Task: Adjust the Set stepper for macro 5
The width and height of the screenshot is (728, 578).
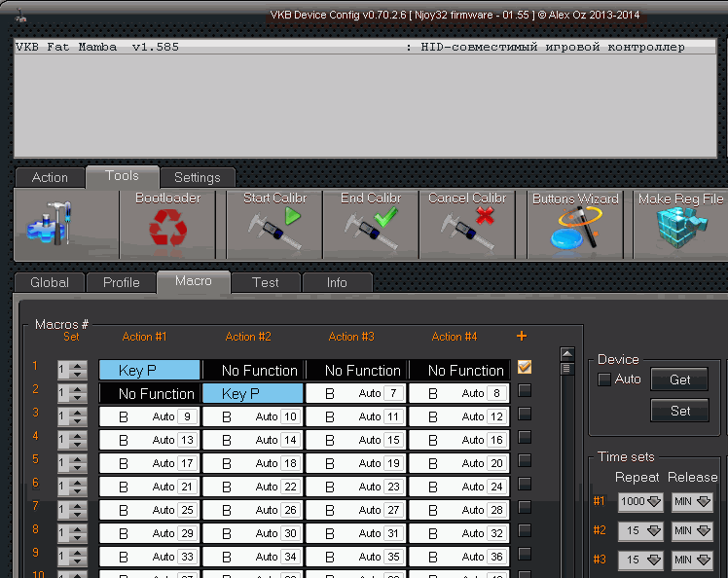Action: (x=72, y=463)
